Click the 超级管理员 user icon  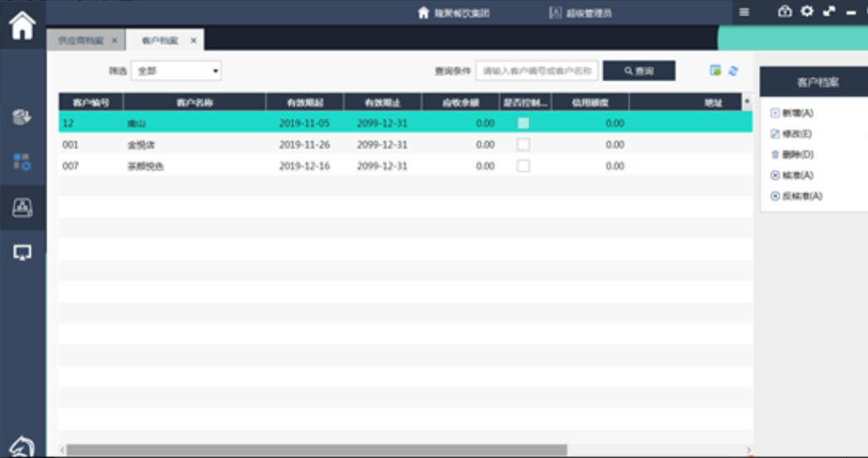pos(556,13)
